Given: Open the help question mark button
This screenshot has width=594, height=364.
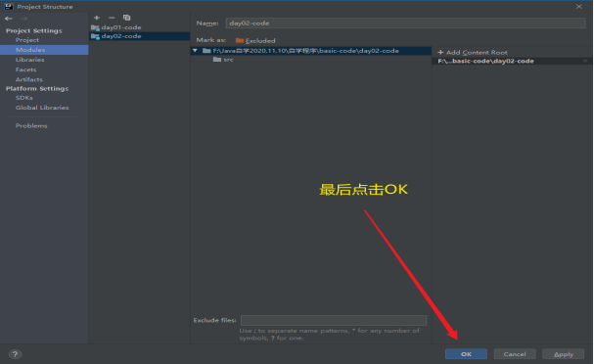Looking at the screenshot, I should [15, 354].
